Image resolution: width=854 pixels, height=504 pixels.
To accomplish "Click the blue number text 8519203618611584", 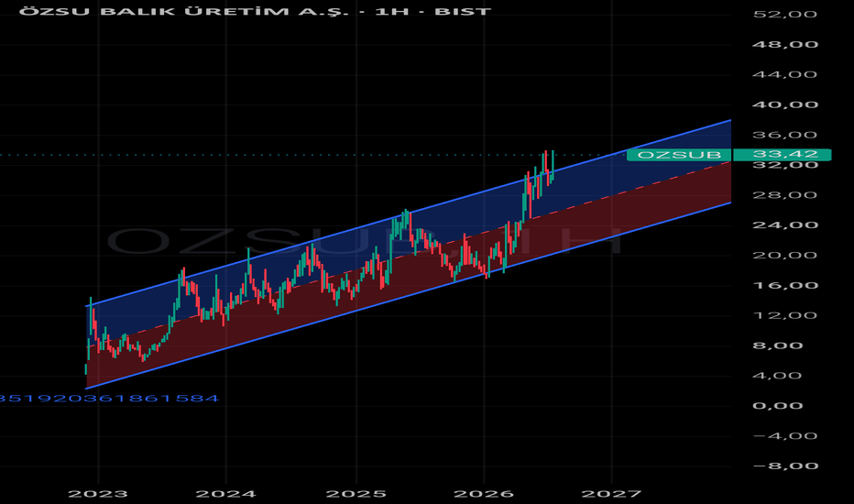I will (x=109, y=399).
